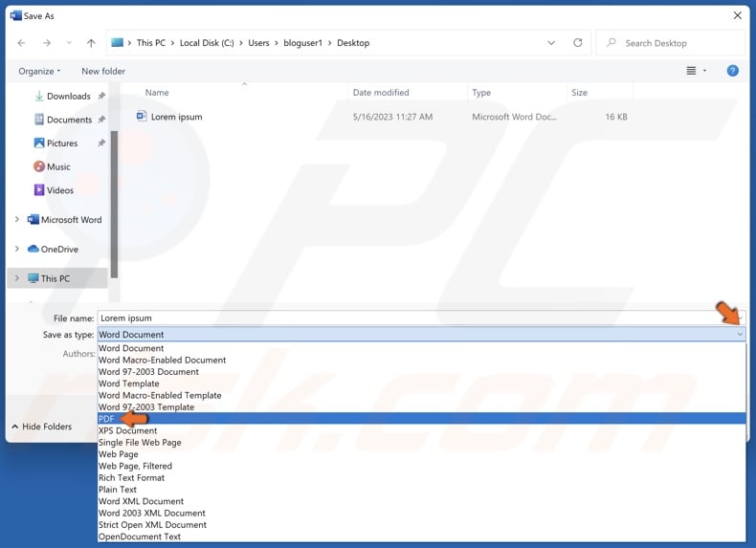
Task: Create a New folder
Action: click(x=103, y=72)
